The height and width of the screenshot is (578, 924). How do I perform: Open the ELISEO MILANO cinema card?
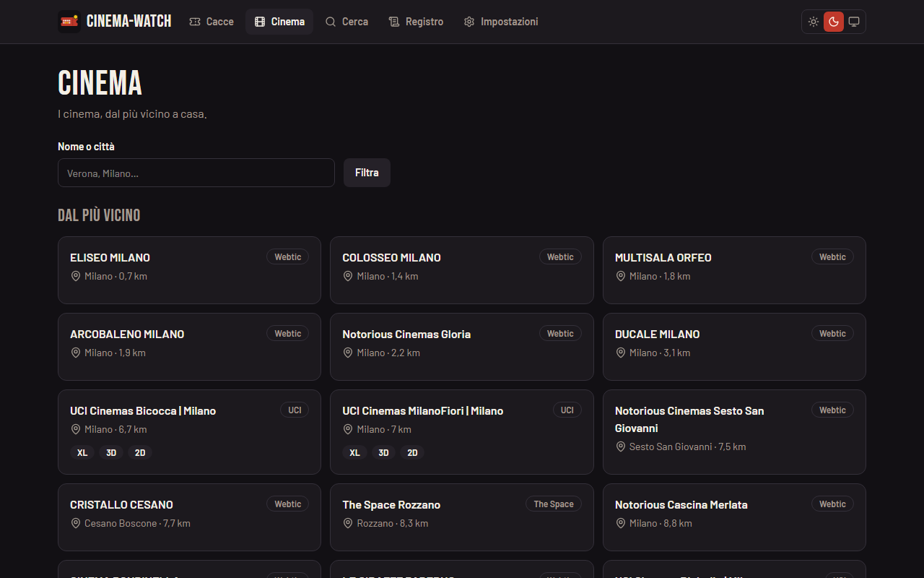click(189, 270)
